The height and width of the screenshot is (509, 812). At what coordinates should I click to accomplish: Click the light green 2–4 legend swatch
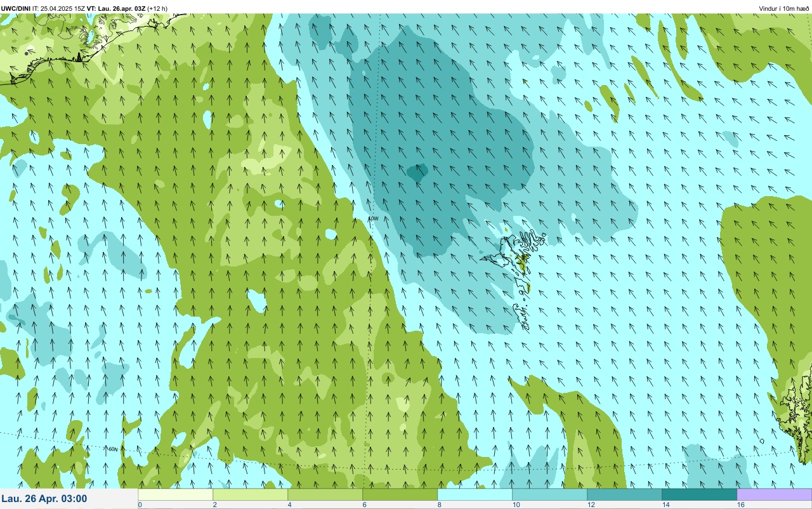coord(251,494)
